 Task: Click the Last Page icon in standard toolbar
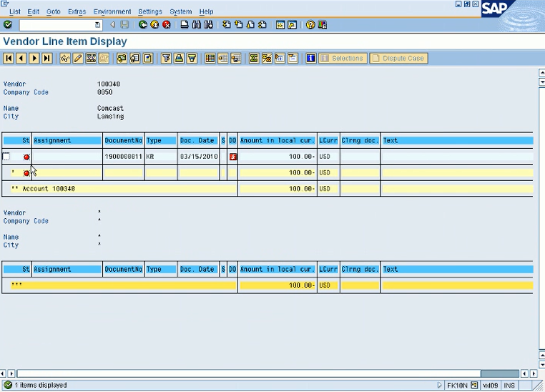point(262,24)
